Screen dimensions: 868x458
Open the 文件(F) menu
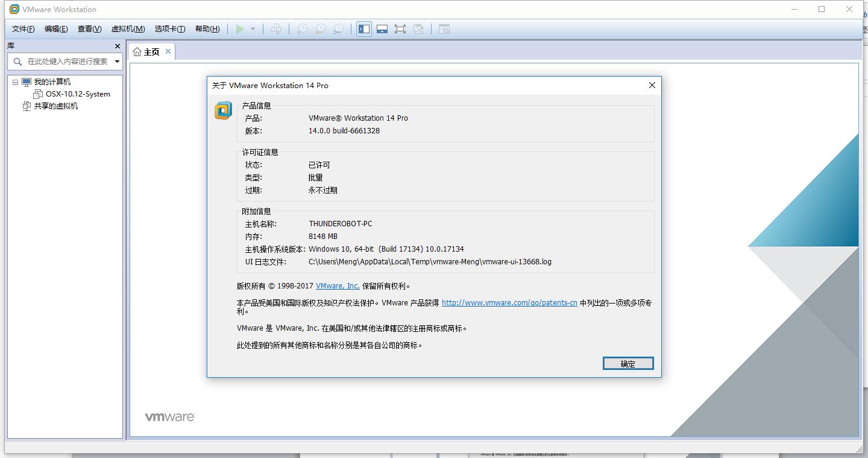[x=24, y=29]
